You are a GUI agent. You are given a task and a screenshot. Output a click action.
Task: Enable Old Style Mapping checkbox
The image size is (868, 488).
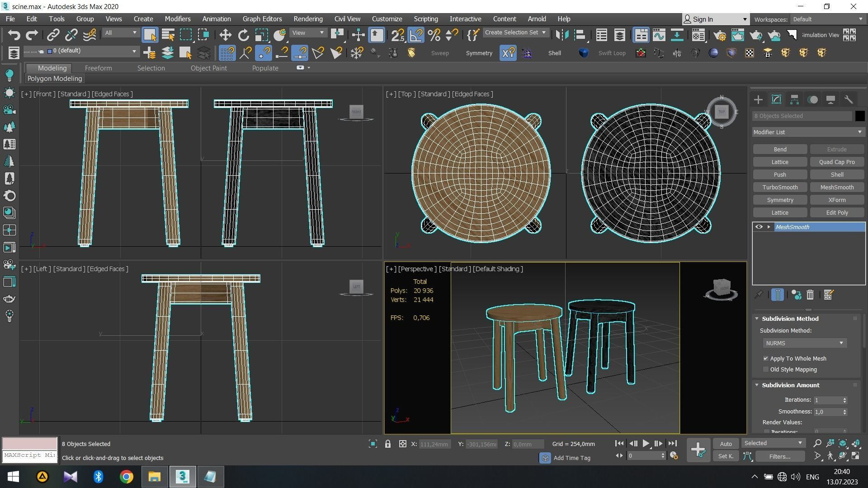point(766,369)
